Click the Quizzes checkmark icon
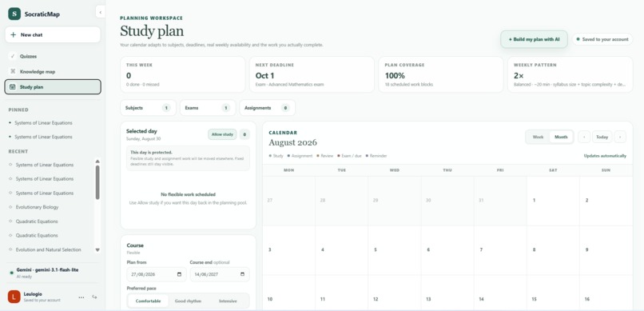The image size is (644, 311). [x=13, y=56]
